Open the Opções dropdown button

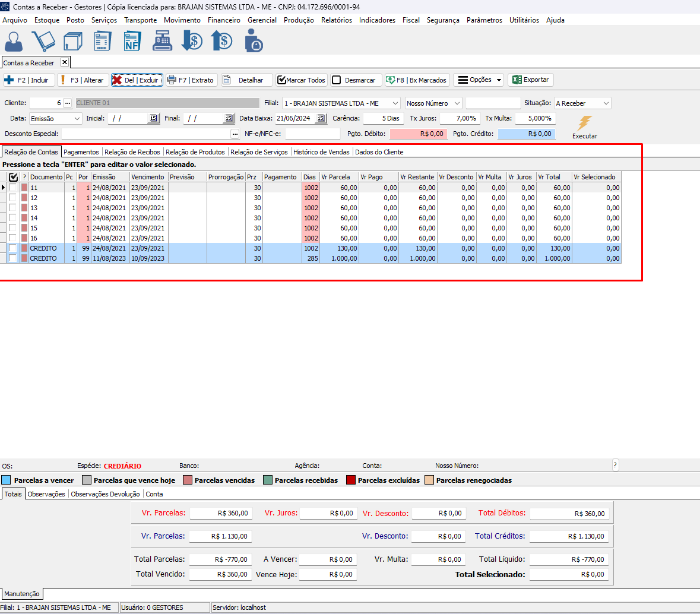point(479,80)
